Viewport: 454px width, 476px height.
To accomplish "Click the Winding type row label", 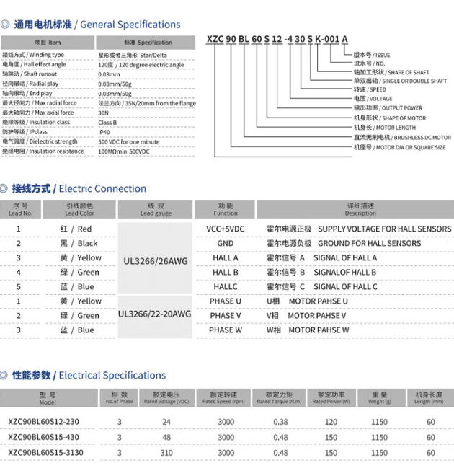I will coord(33,55).
